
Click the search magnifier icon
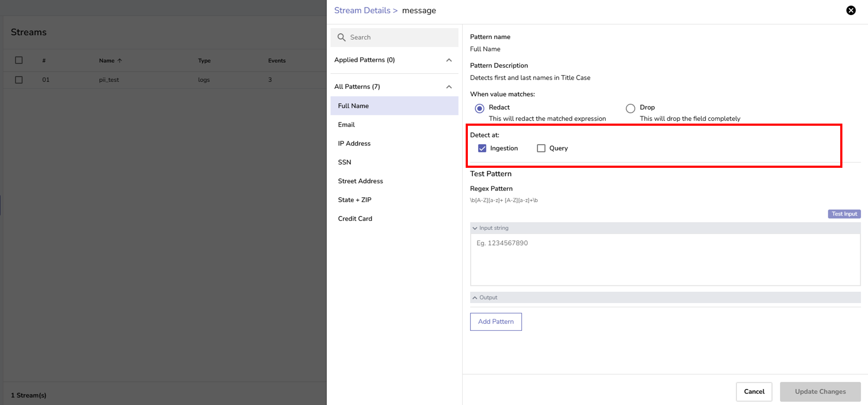[342, 37]
